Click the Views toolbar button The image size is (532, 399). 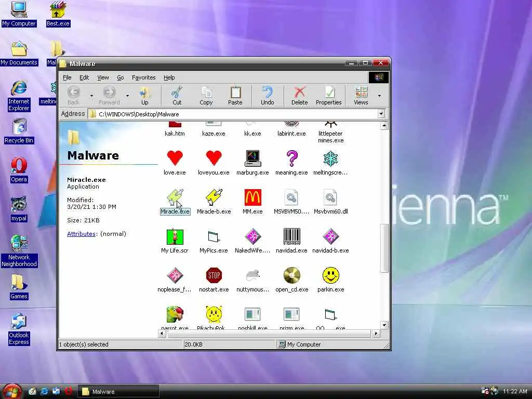(x=361, y=96)
